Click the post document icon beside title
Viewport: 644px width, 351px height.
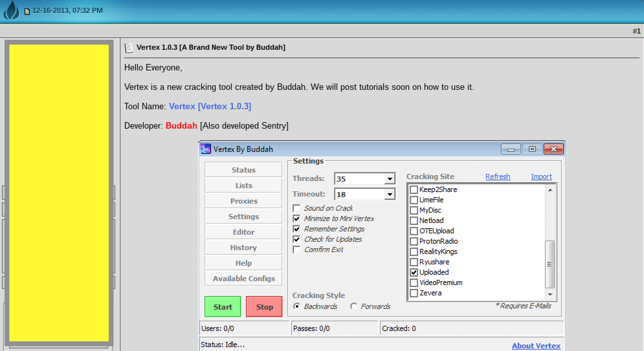(x=129, y=48)
